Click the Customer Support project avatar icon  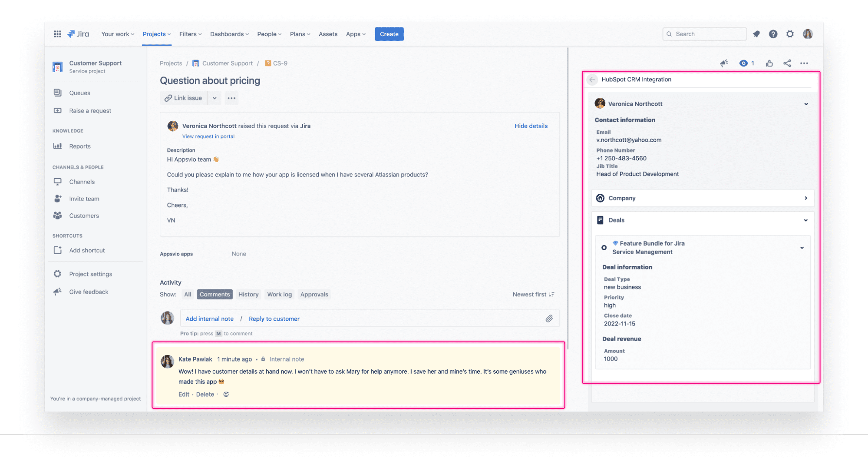tap(58, 66)
